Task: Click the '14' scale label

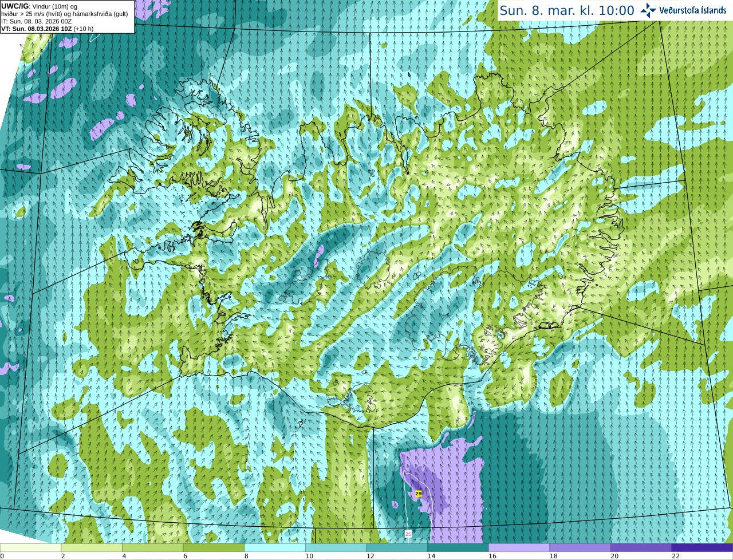Action: 431,556
